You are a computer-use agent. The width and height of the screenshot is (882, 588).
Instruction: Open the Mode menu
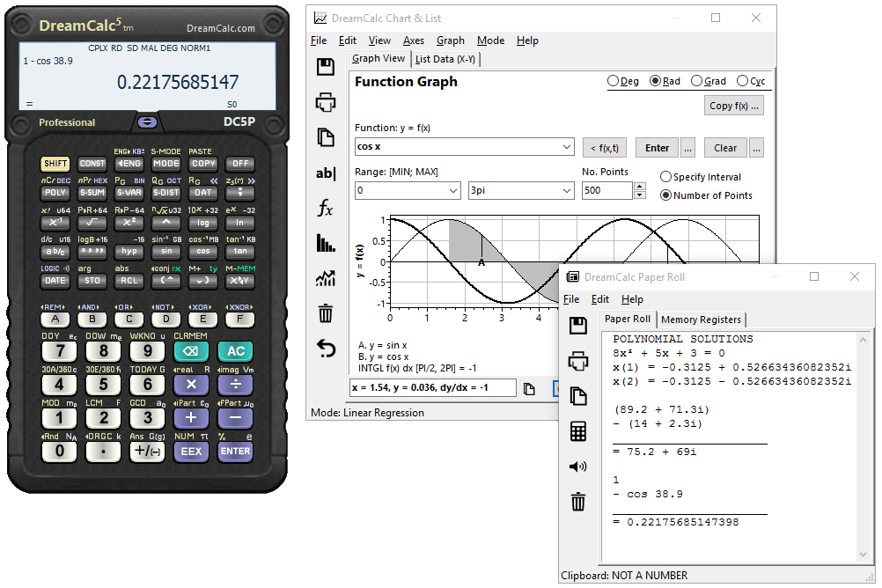[x=490, y=40]
